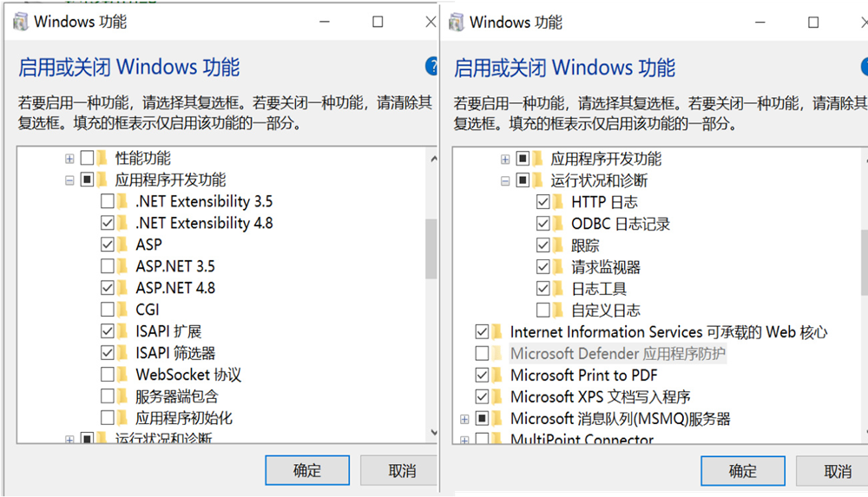
Task: Click the folder icon beside Microsoft Print to PDF
Action: pyautogui.click(x=496, y=376)
